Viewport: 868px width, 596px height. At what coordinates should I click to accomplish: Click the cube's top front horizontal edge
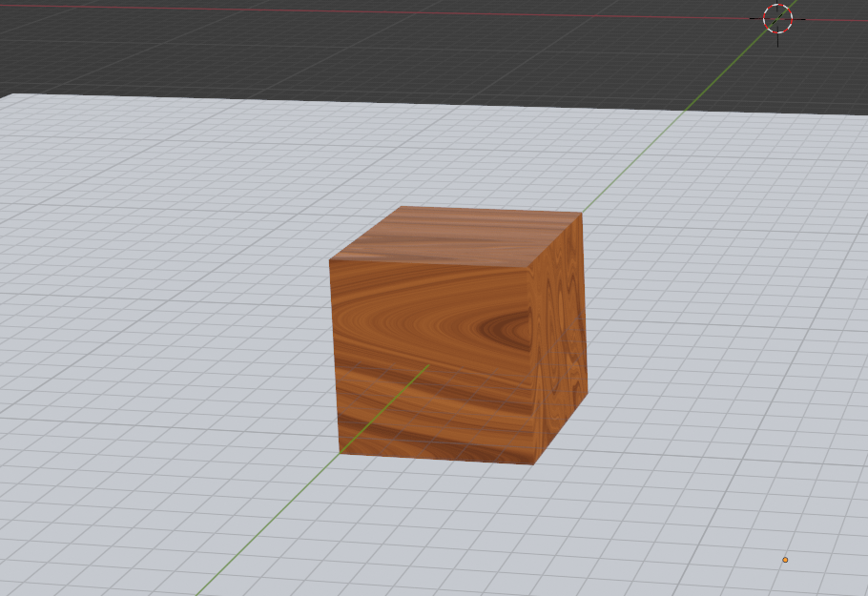pyautogui.click(x=429, y=263)
